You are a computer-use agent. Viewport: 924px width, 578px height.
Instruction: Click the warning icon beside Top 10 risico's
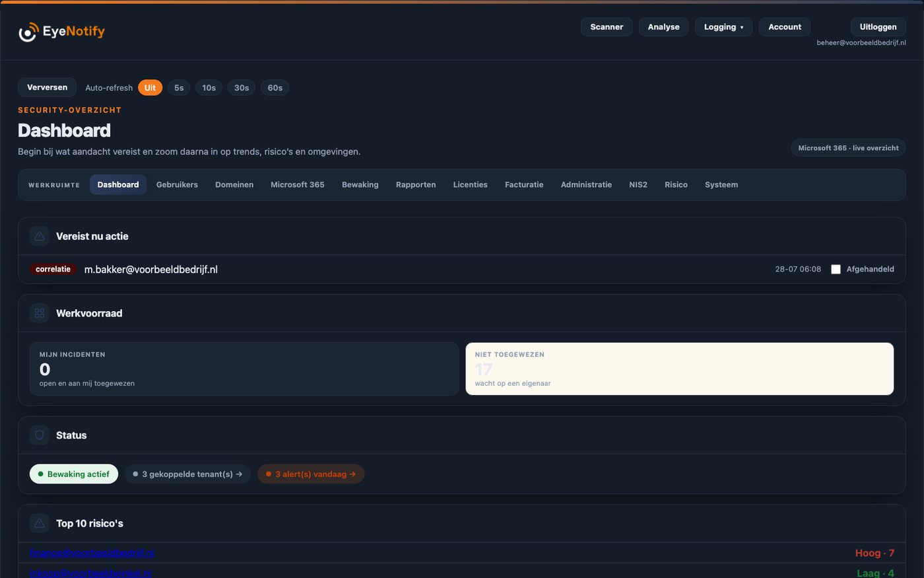40,523
